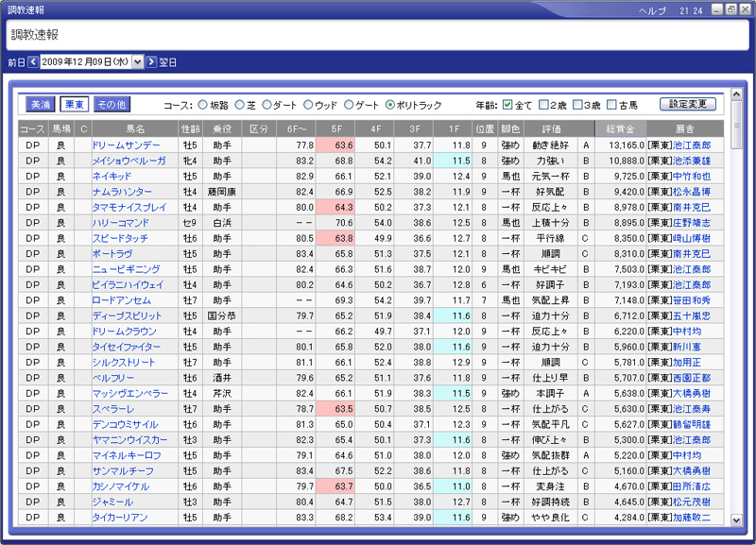The width and height of the screenshot is (756, 545).
Task: Click the scrollbar up arrow
Action: (736, 94)
